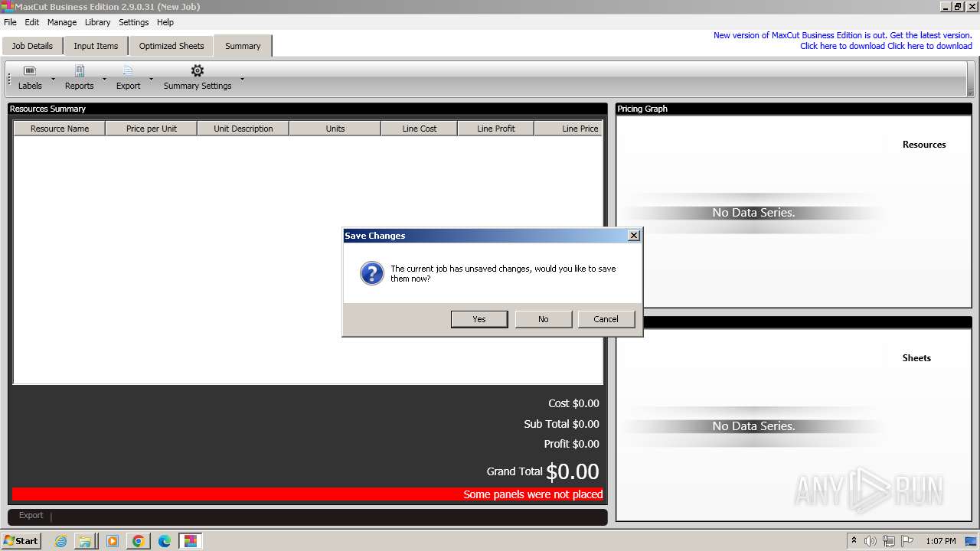Click No in Save Changes dialog

(543, 319)
